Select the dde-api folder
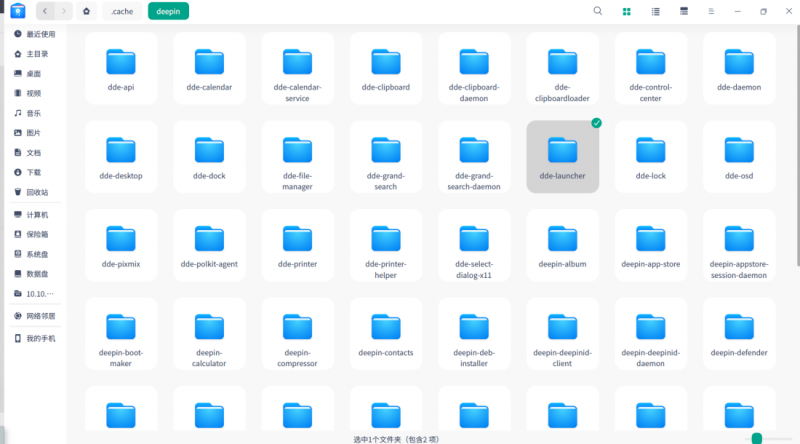This screenshot has height=444, width=800. 121,68
